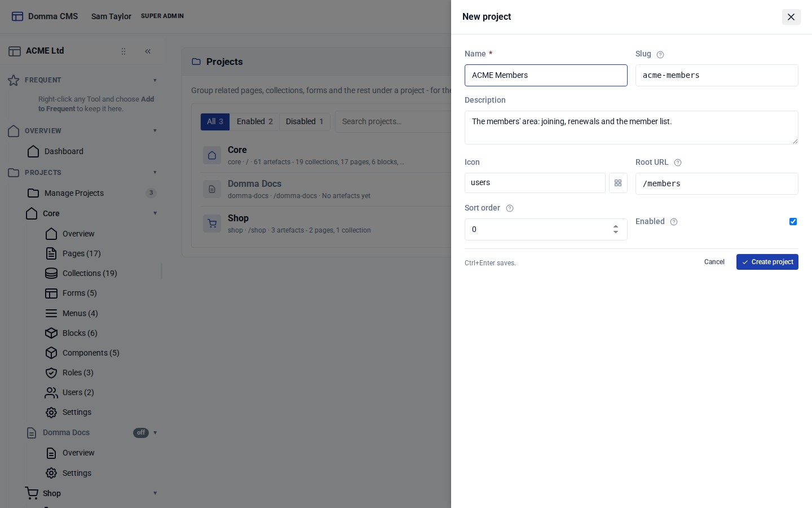
Task: Show help for Sort order
Action: (x=510, y=208)
